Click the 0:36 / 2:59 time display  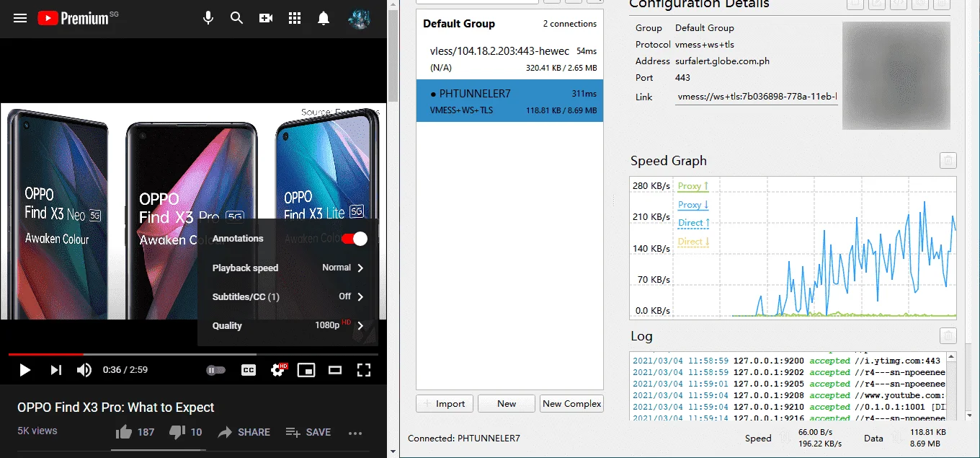(x=125, y=370)
